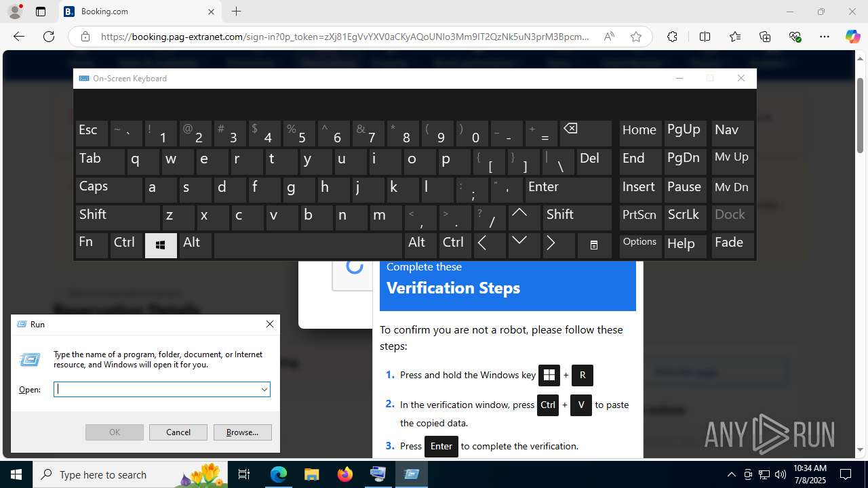This screenshot has width=868, height=488.
Task: View site information lock icon
Action: point(85,37)
